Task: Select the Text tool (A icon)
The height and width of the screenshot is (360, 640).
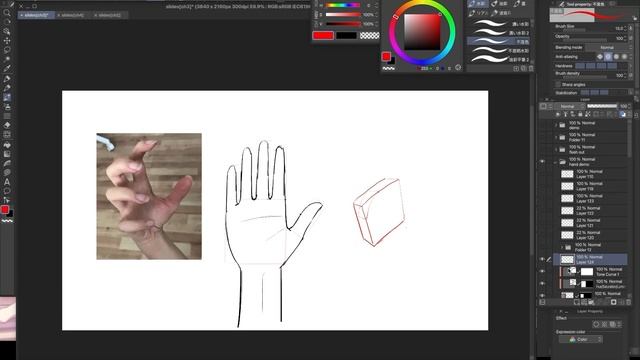Action: [7, 182]
